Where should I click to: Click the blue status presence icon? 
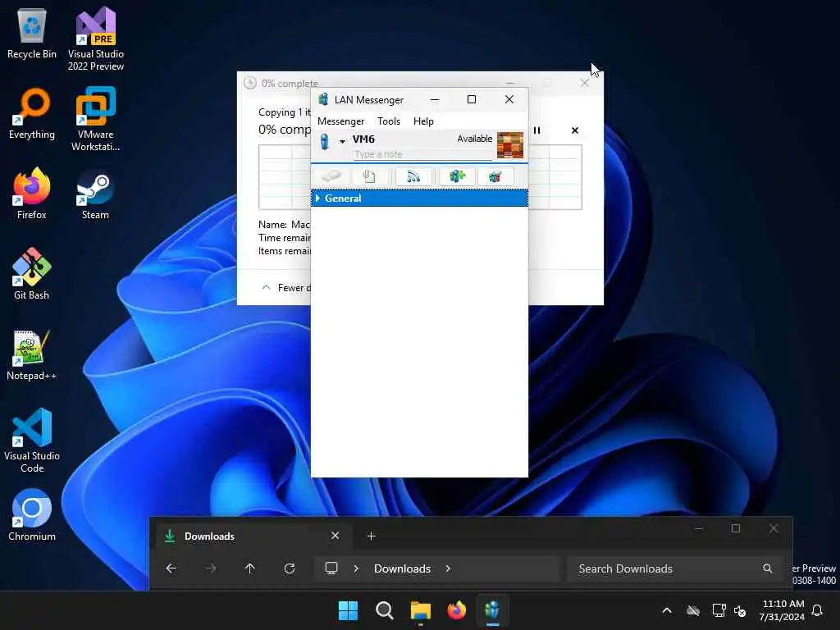324,141
